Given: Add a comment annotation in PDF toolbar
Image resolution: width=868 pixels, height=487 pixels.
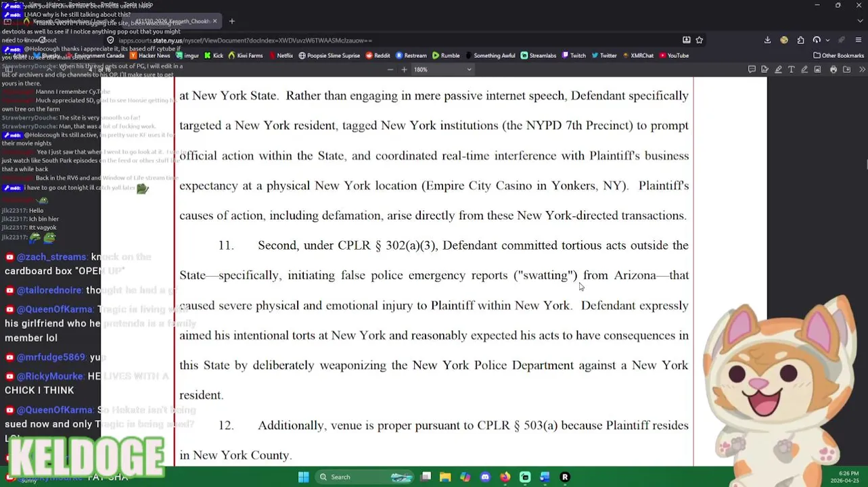Looking at the screenshot, I should click(x=752, y=70).
